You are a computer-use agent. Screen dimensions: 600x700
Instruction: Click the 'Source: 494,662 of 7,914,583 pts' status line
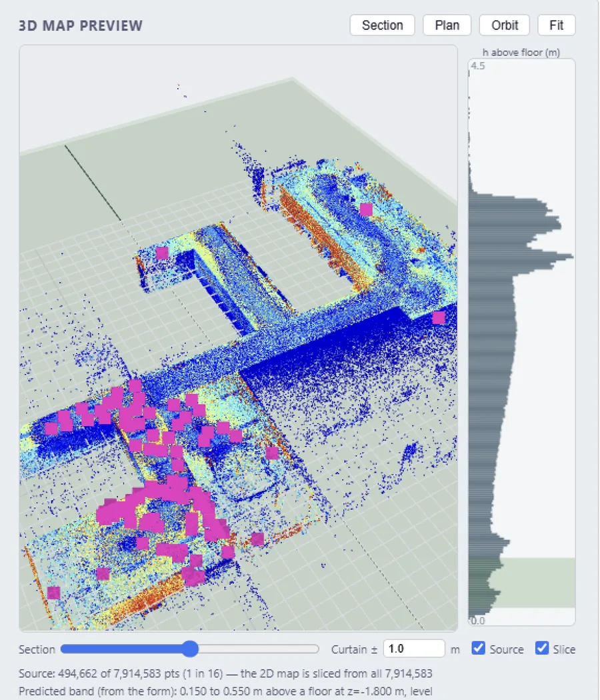pyautogui.click(x=225, y=673)
